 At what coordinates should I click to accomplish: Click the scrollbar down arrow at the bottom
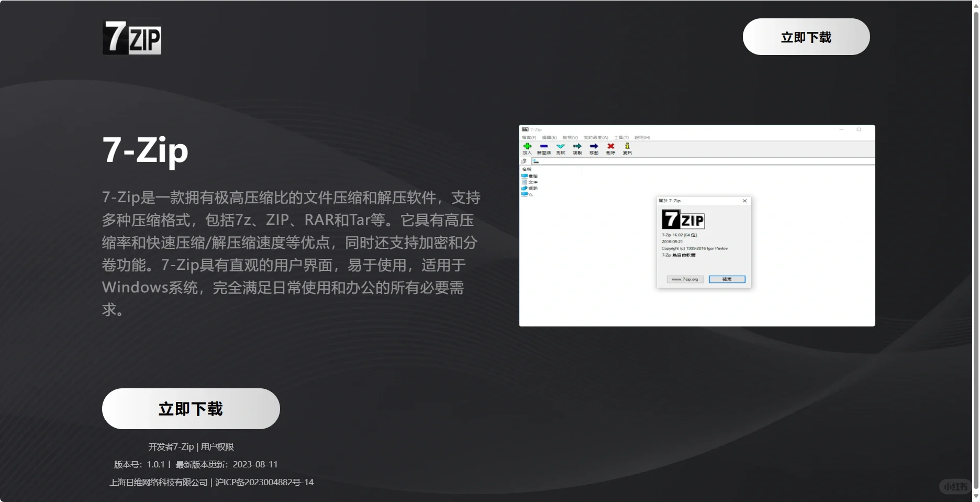point(976,497)
